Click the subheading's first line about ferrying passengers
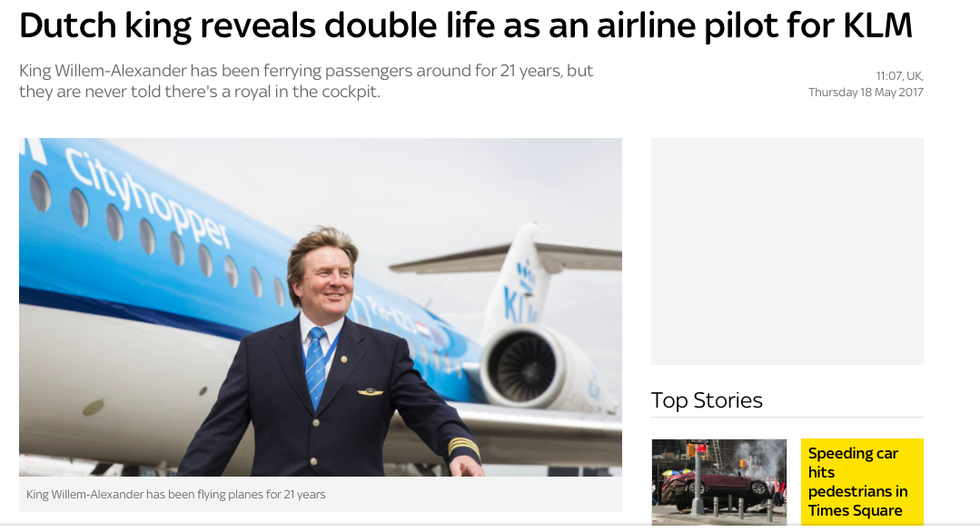 coord(306,71)
